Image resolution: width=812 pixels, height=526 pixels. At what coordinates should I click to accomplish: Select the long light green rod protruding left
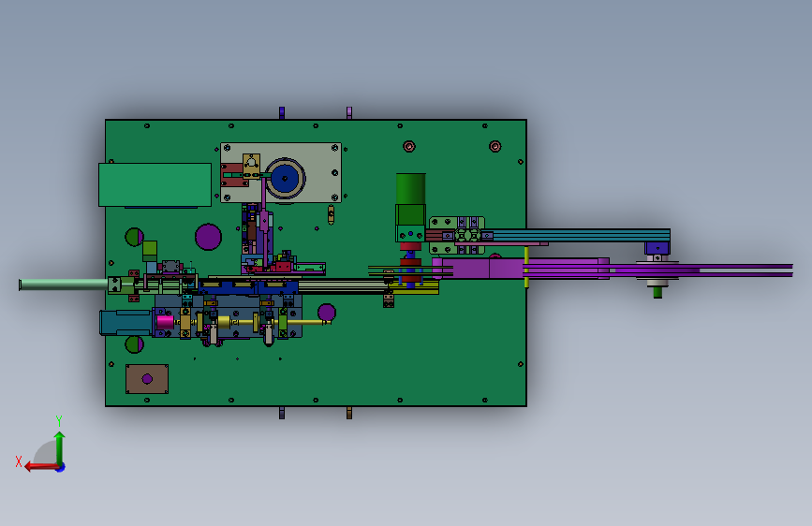tap(63, 285)
